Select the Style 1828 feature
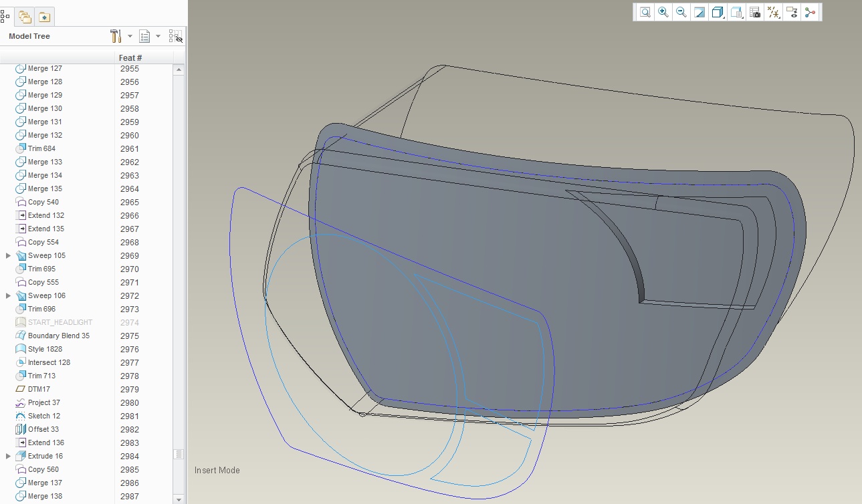 point(45,349)
